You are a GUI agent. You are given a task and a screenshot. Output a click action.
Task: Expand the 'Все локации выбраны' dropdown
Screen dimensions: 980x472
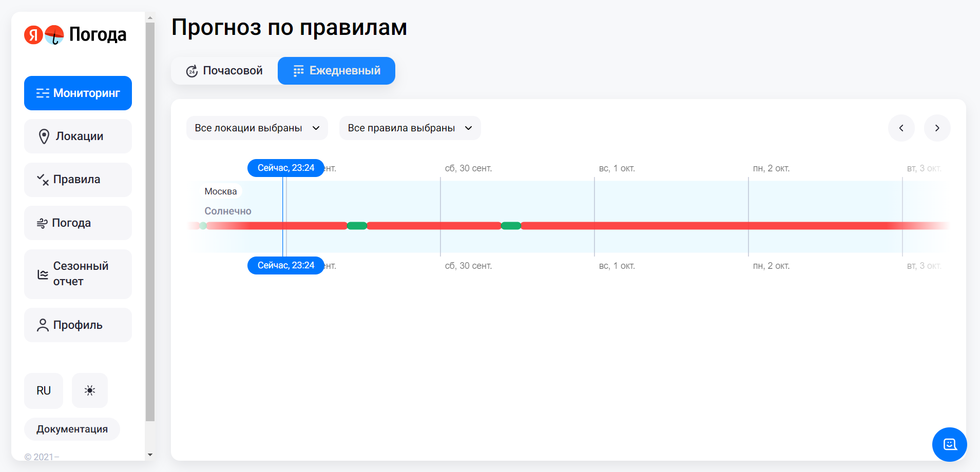257,128
